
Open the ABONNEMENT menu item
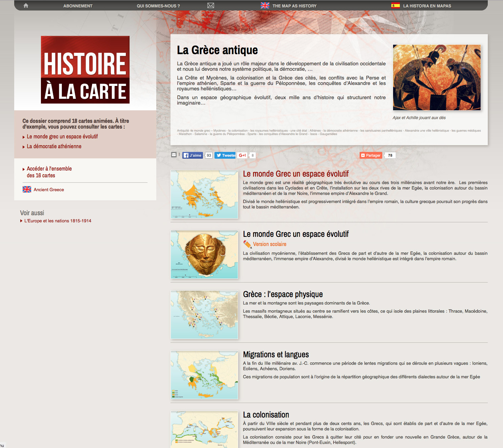(x=78, y=6)
